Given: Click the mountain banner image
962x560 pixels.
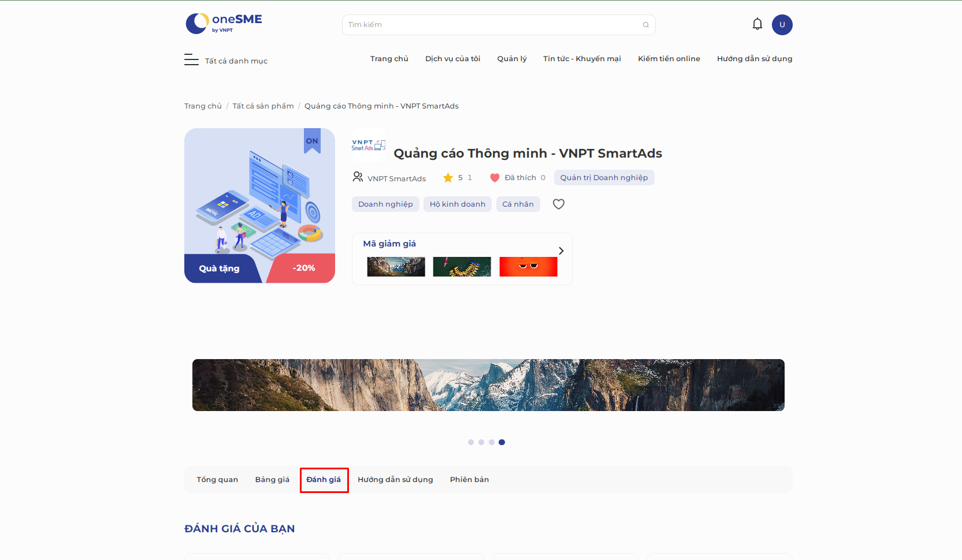Looking at the screenshot, I should [x=488, y=385].
